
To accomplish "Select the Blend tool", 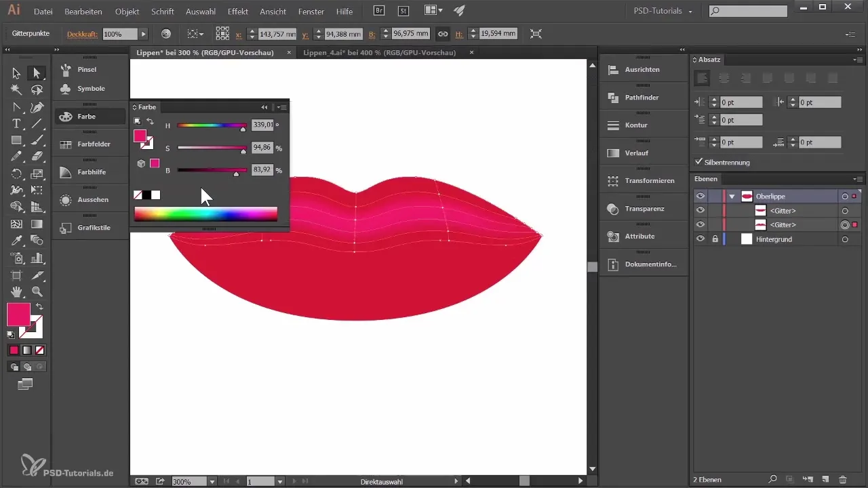I will coord(37,241).
